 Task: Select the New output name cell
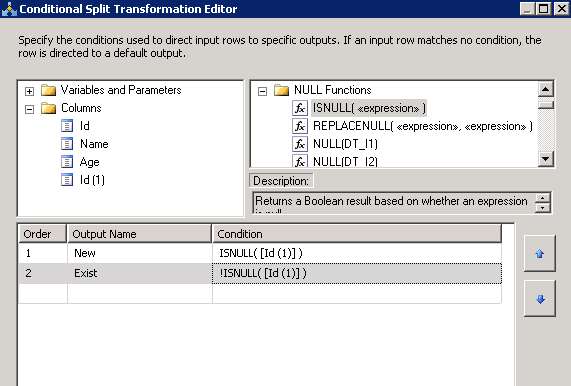pos(139,253)
